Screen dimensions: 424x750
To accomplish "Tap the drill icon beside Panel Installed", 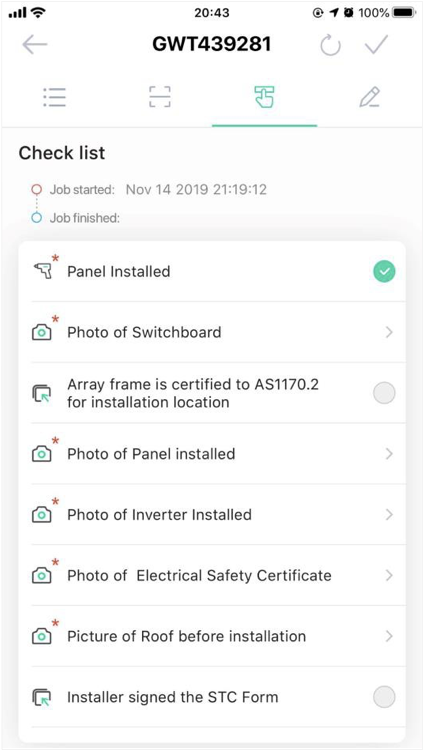I will 43,271.
